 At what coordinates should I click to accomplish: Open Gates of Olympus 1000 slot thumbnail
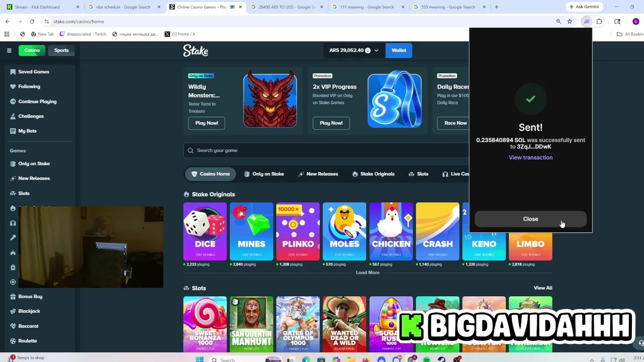click(298, 324)
